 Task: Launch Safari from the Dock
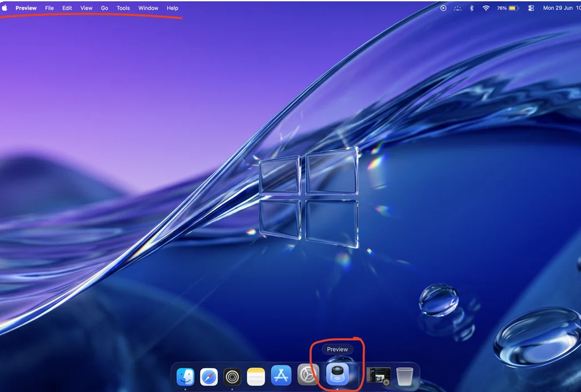click(x=209, y=377)
